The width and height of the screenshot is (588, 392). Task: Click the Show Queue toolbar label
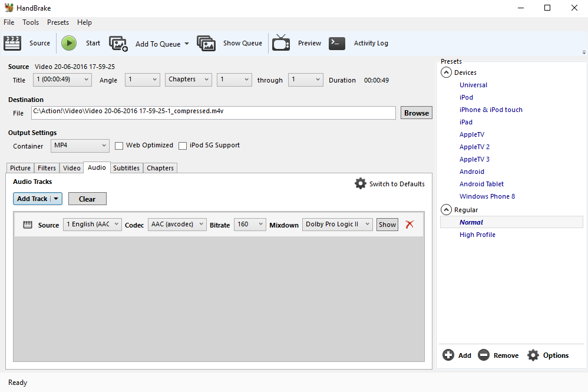click(243, 43)
